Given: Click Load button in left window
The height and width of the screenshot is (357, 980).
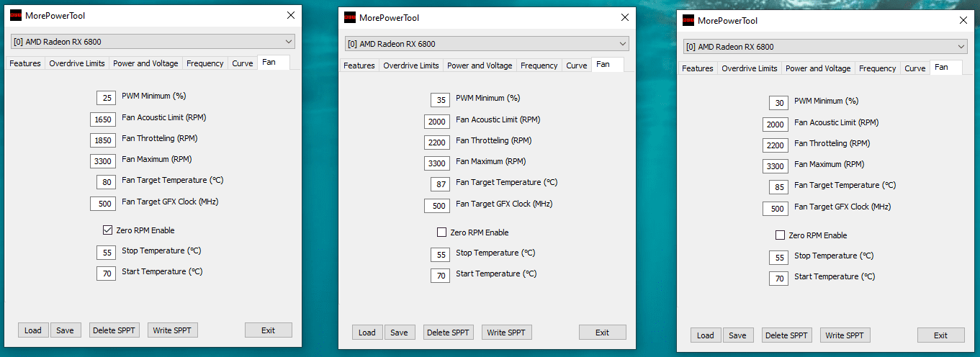Looking at the screenshot, I should 33,330.
